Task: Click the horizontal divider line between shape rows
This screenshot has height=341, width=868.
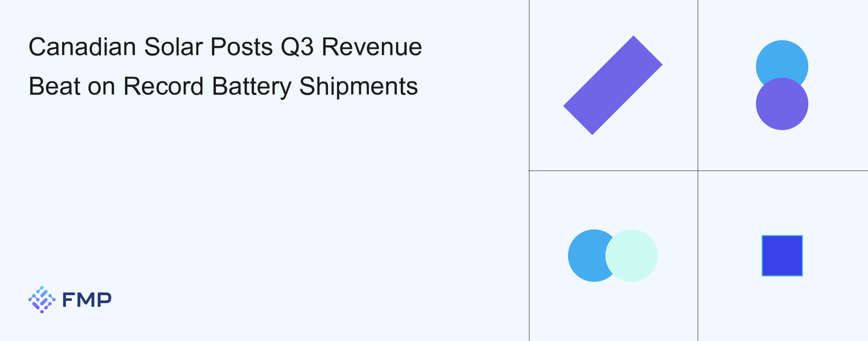Action: tap(613, 171)
